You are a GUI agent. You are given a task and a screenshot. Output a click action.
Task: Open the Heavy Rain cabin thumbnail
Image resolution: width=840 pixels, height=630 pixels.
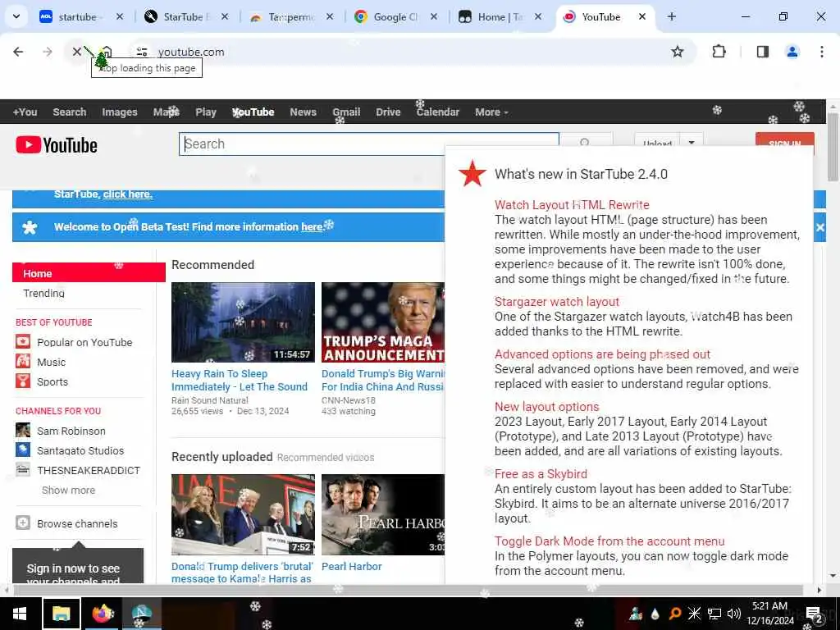pyautogui.click(x=243, y=322)
